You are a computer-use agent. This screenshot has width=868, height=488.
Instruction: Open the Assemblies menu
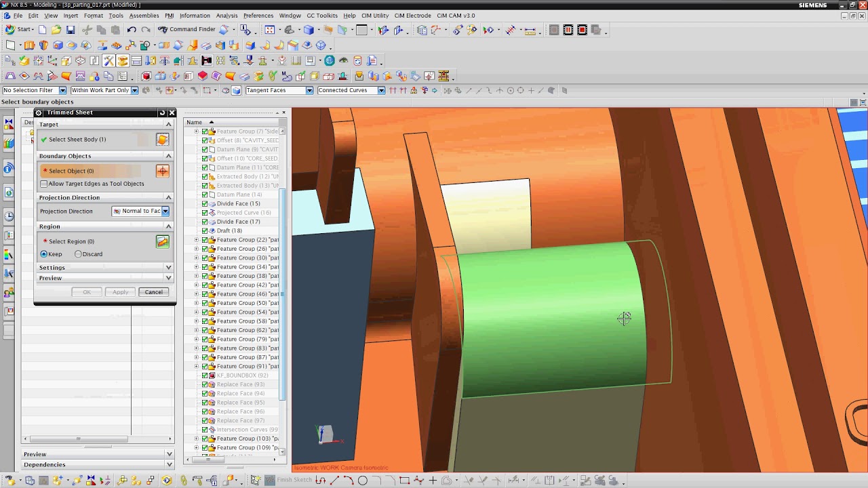click(x=144, y=16)
